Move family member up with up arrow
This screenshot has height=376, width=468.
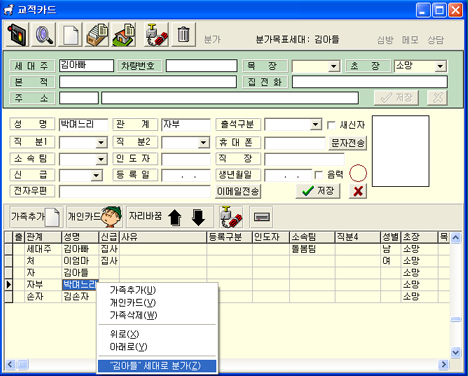(175, 217)
